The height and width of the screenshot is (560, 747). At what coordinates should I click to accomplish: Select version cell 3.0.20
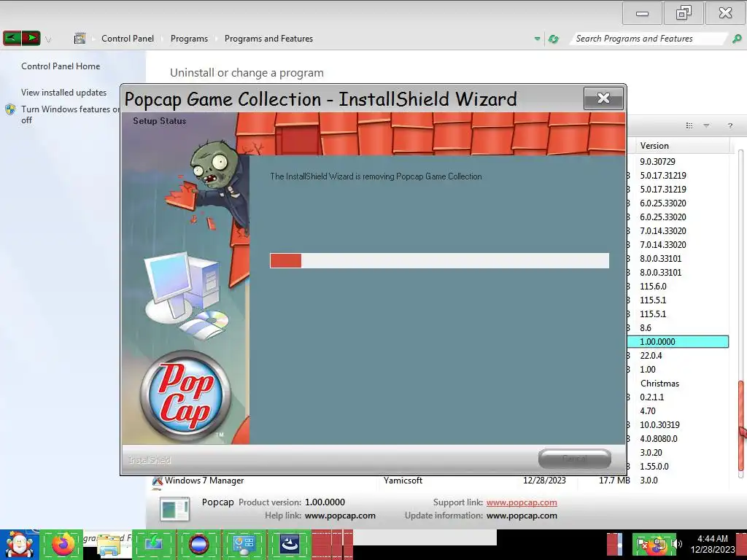tap(651, 452)
